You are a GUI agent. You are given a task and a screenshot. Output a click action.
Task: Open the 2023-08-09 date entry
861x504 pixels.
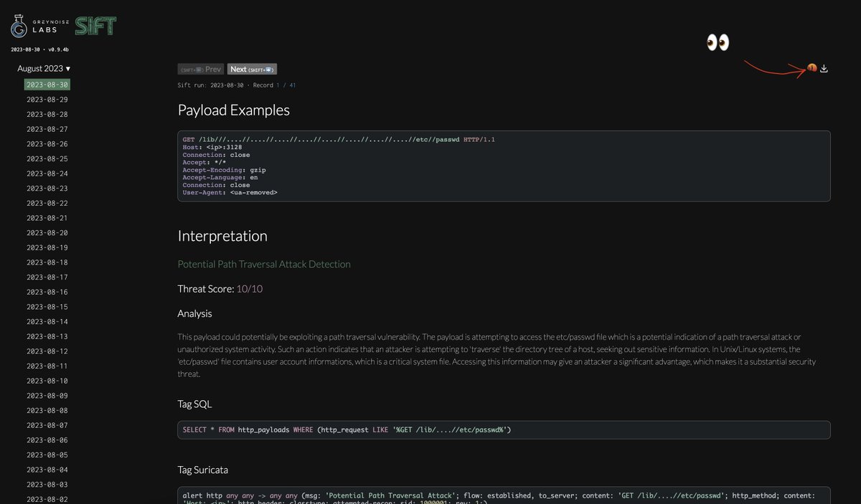pyautogui.click(x=47, y=396)
